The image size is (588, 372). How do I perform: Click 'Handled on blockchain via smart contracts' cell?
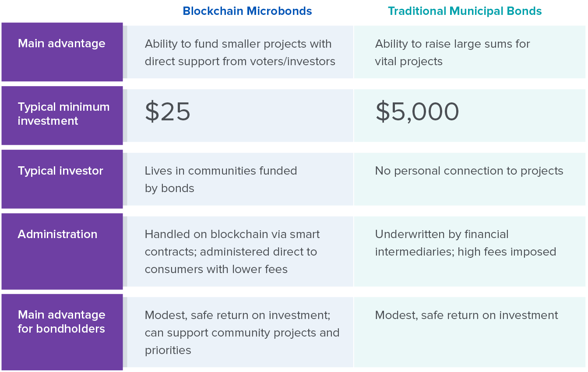240,252
